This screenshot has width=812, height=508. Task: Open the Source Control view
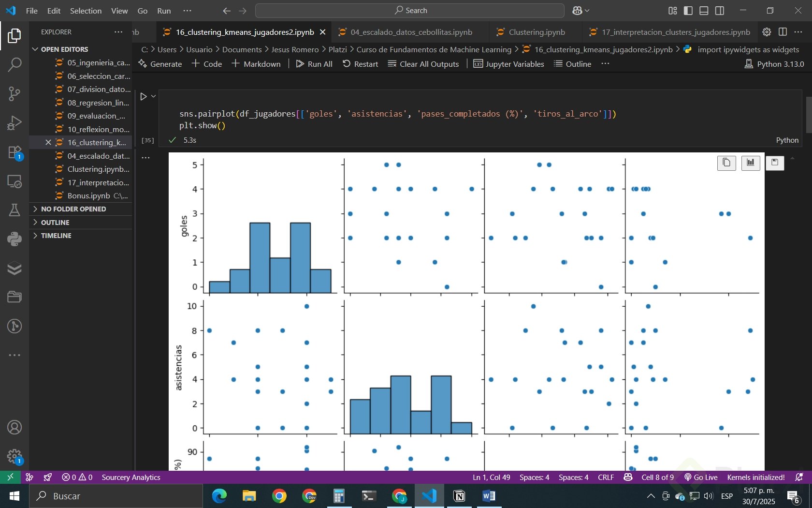click(x=14, y=93)
